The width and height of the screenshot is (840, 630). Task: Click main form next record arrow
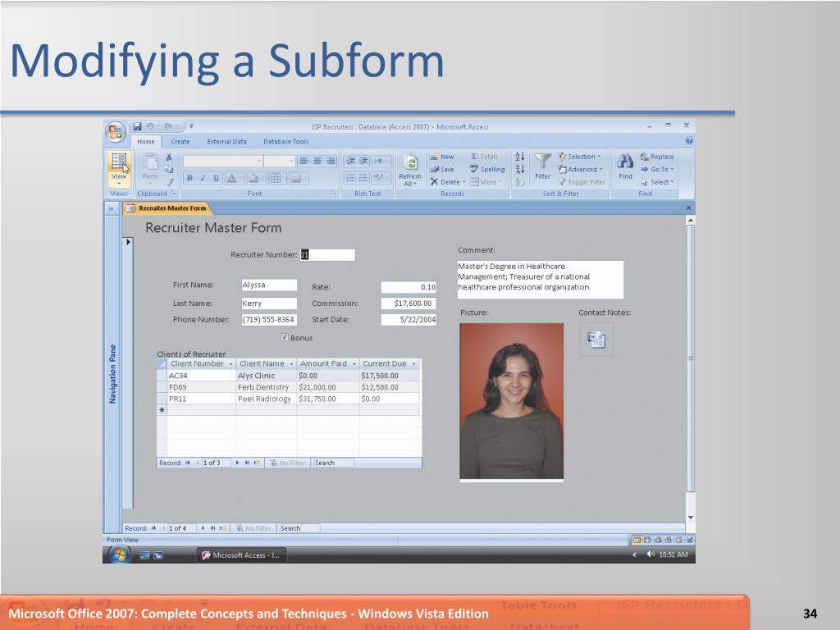coord(203,527)
